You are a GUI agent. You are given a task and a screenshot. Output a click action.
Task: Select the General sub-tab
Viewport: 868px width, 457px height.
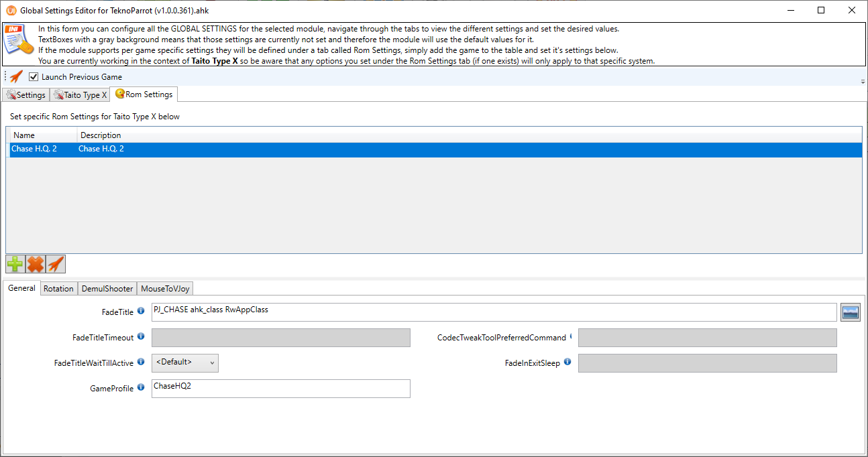pyautogui.click(x=21, y=288)
